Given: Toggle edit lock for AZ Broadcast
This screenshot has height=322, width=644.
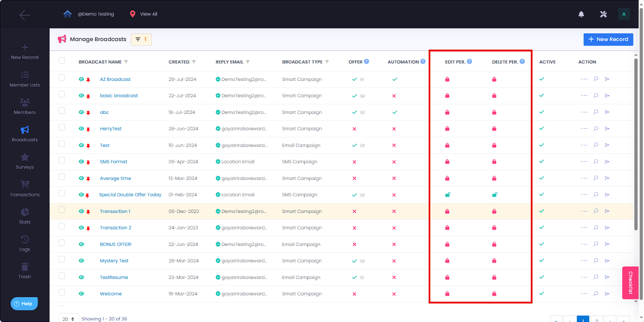Looking at the screenshot, I should point(447,79).
